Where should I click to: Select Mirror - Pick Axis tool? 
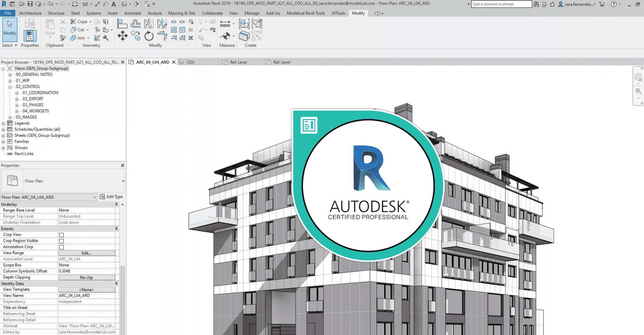coord(149,23)
